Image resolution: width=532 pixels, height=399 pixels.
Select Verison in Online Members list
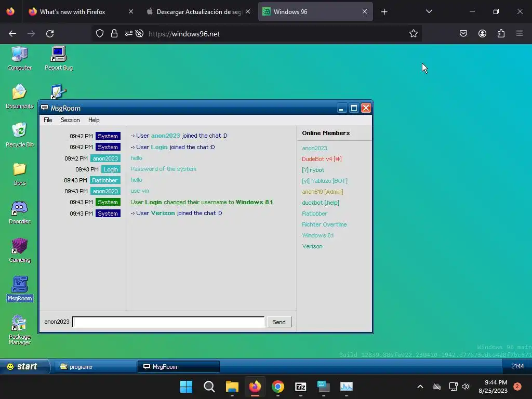tap(312, 246)
